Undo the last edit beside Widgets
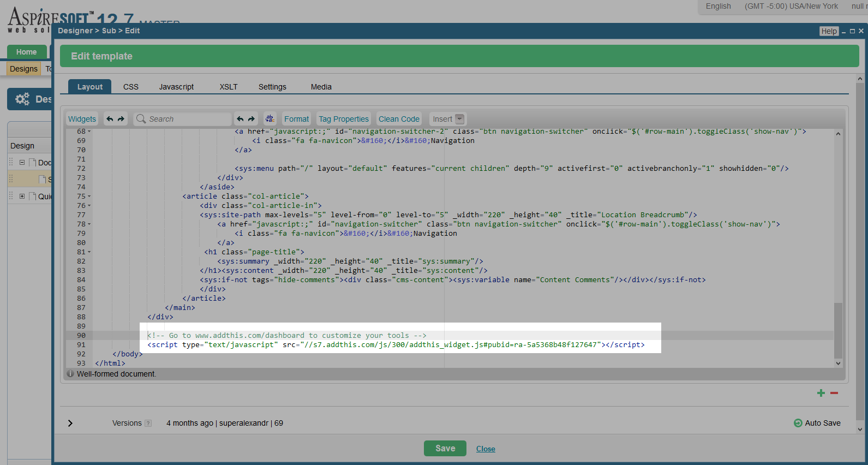 (110, 119)
